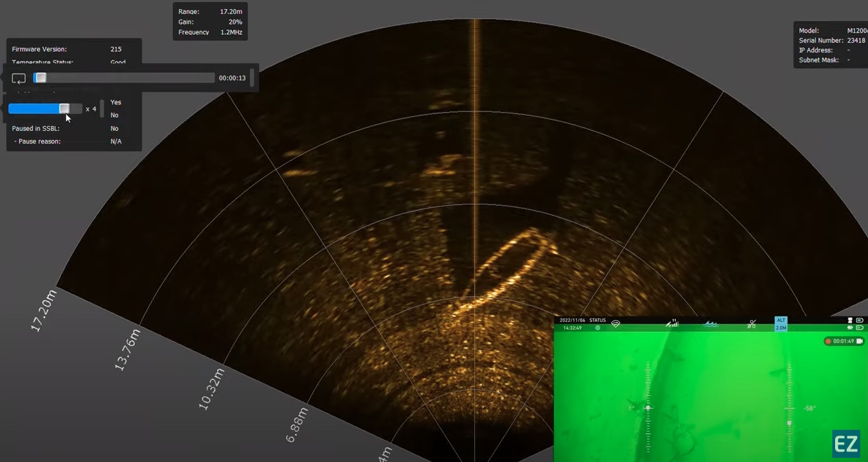Click the green STATUS check indicator

click(x=598, y=328)
